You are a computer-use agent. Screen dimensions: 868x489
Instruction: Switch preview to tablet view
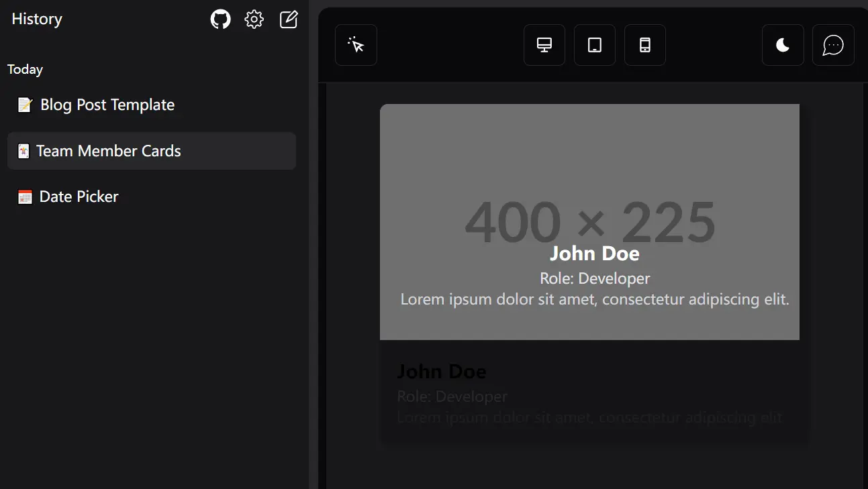click(x=594, y=45)
